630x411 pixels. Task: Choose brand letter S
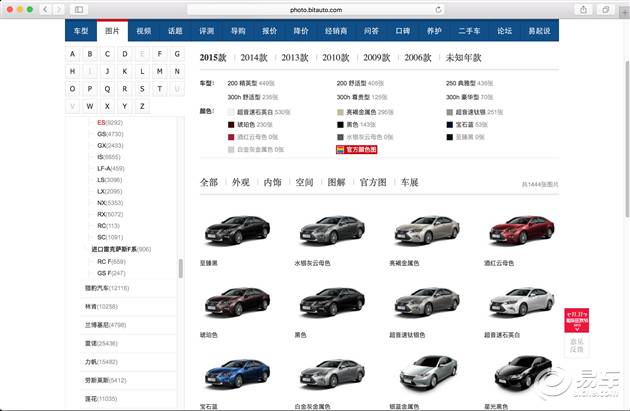142,89
